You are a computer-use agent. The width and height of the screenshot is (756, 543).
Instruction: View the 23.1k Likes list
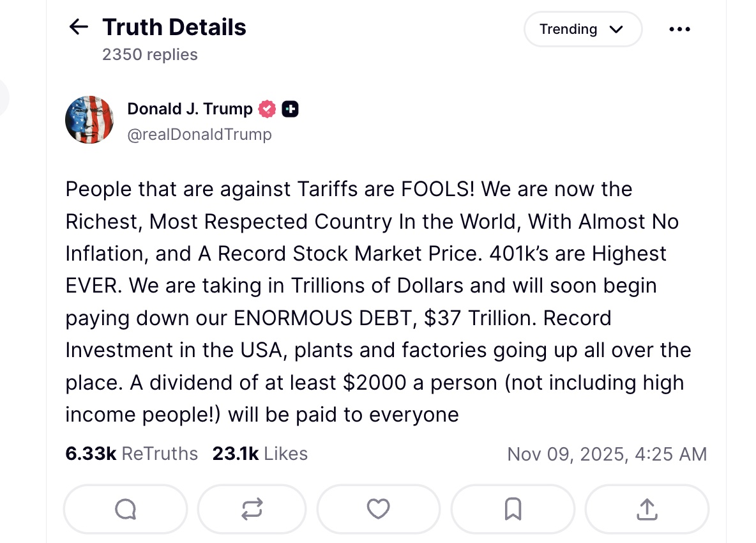pos(260,454)
